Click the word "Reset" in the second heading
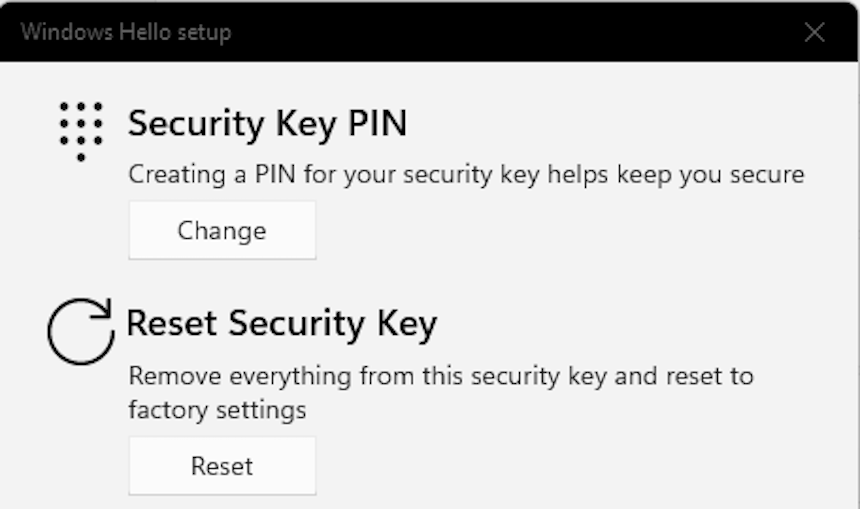 click(x=176, y=324)
